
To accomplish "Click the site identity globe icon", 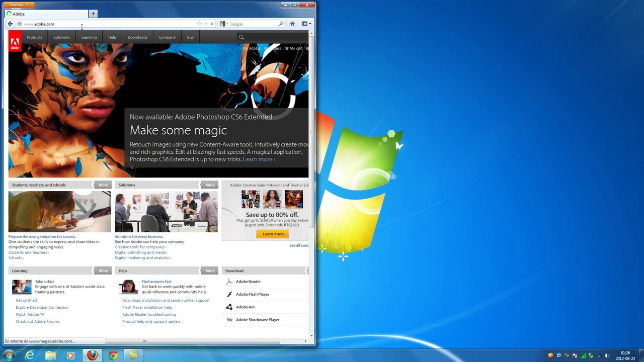I will (19, 24).
